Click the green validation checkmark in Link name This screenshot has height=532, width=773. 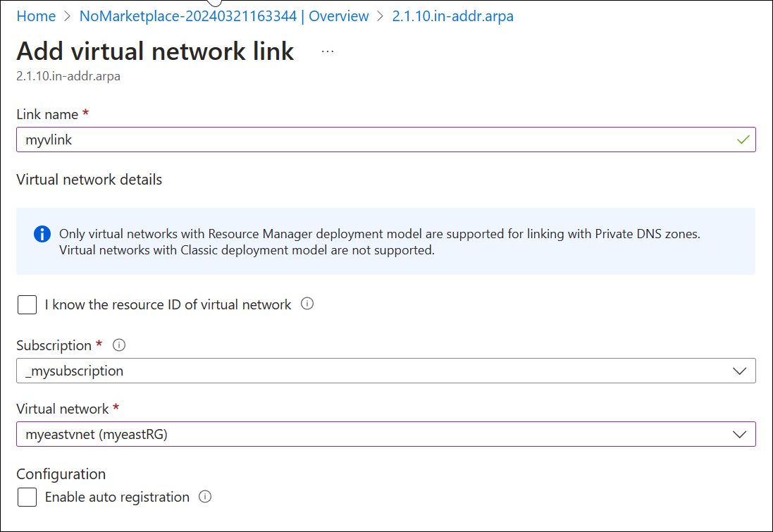pos(743,140)
